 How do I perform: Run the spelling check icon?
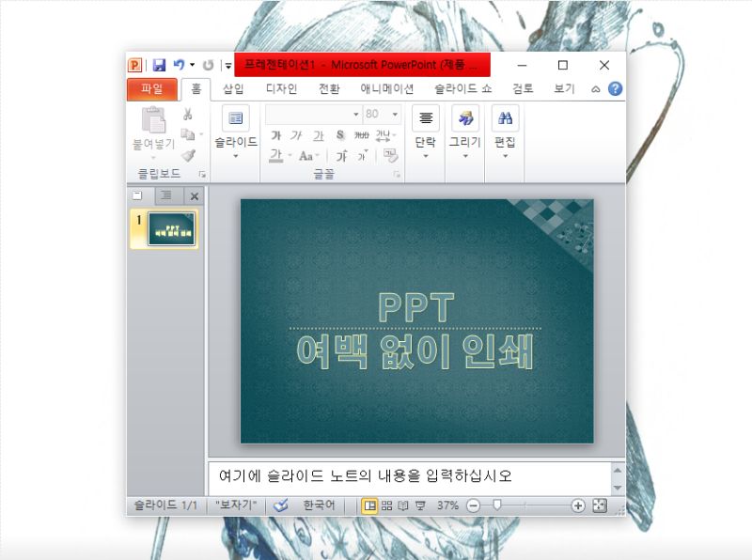[x=280, y=506]
